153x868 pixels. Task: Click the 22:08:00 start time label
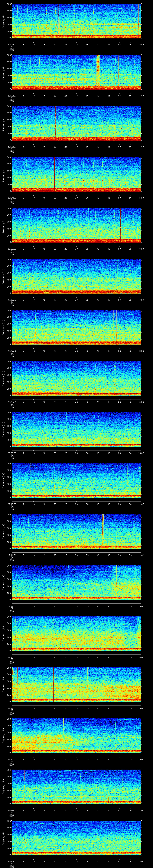12,402
